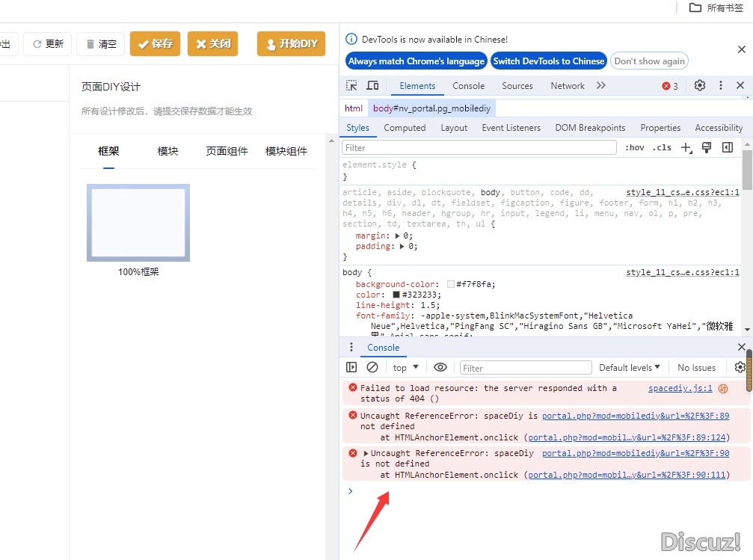Open the Event Listeners sub-tab
This screenshot has height=560, width=753.
511,128
